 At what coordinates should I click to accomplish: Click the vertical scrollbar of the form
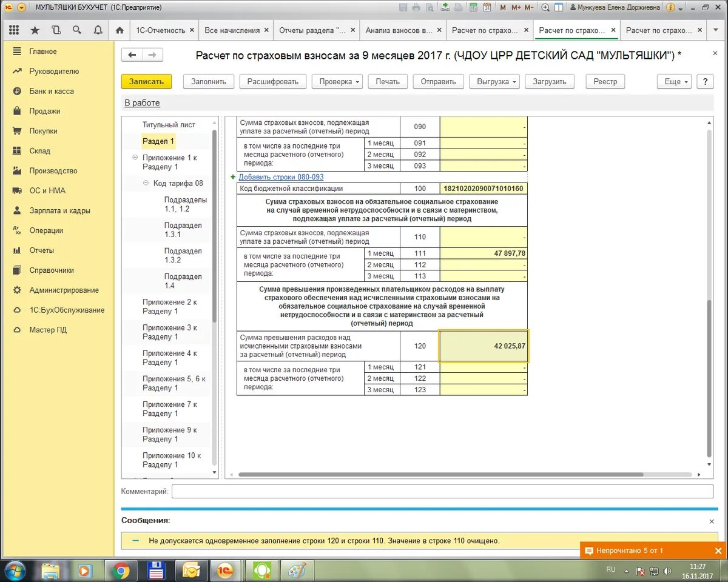click(709, 378)
